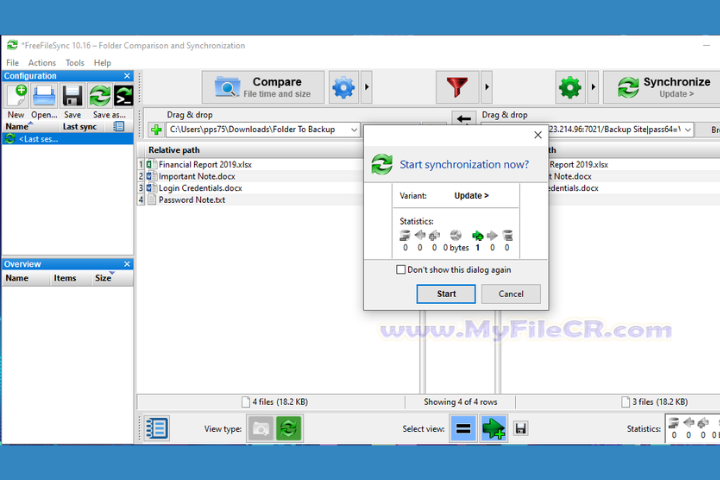The width and height of the screenshot is (720, 480).
Task: Close the Overview panel
Action: pos(127,264)
